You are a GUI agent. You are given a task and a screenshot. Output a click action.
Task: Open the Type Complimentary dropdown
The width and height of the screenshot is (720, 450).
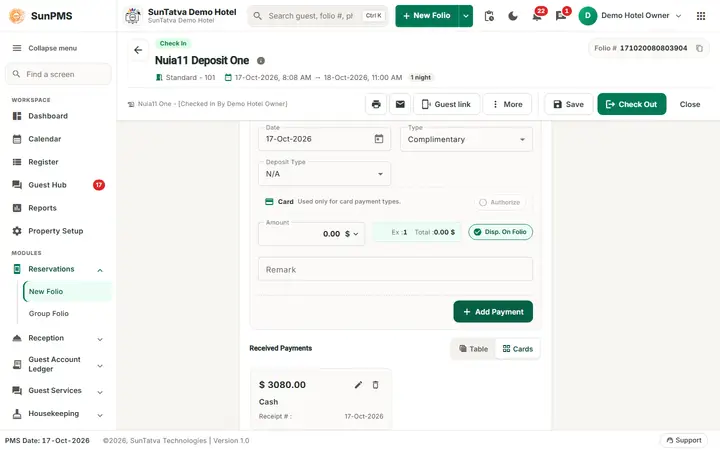click(x=467, y=139)
